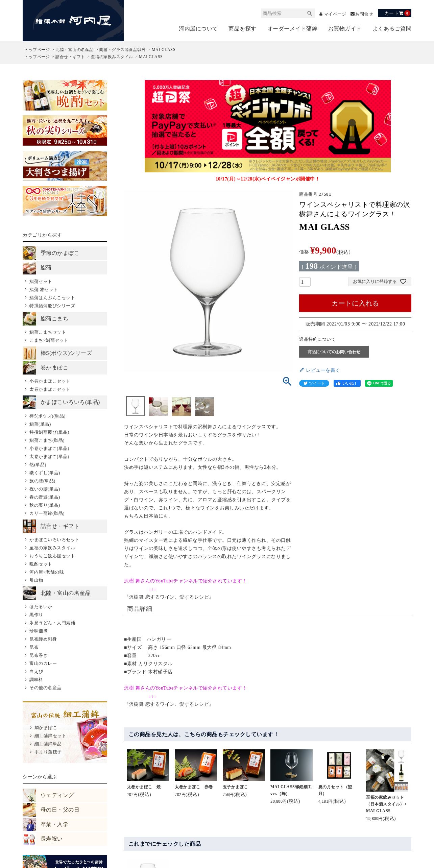Click the Twitter ツイート button
This screenshot has width=434, height=868.
(x=314, y=383)
